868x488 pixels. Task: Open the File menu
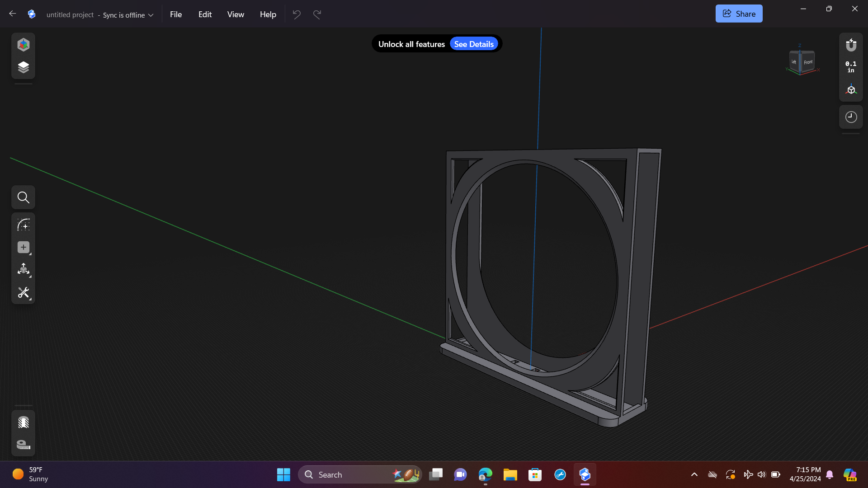click(176, 14)
